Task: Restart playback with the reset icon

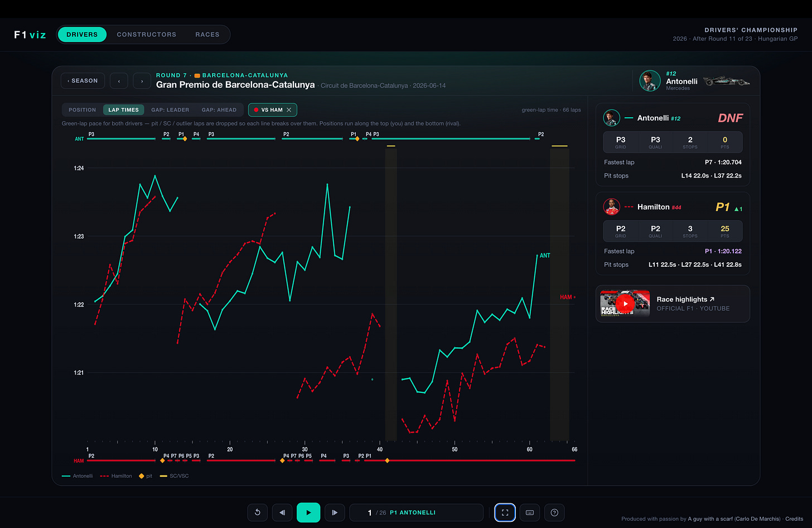Action: click(258, 512)
